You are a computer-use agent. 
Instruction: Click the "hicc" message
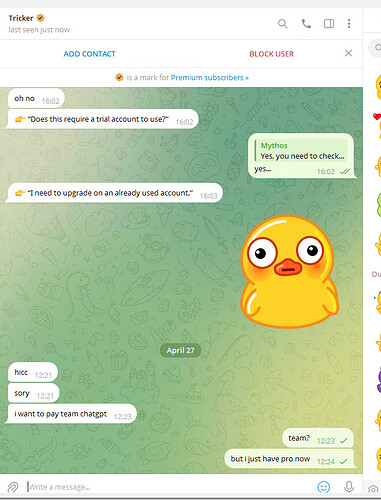click(33, 372)
